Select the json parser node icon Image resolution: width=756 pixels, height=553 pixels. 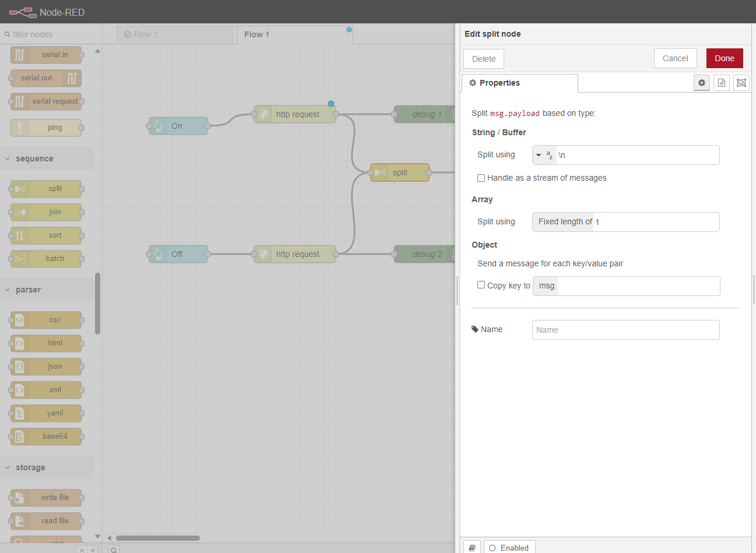pos(19,367)
